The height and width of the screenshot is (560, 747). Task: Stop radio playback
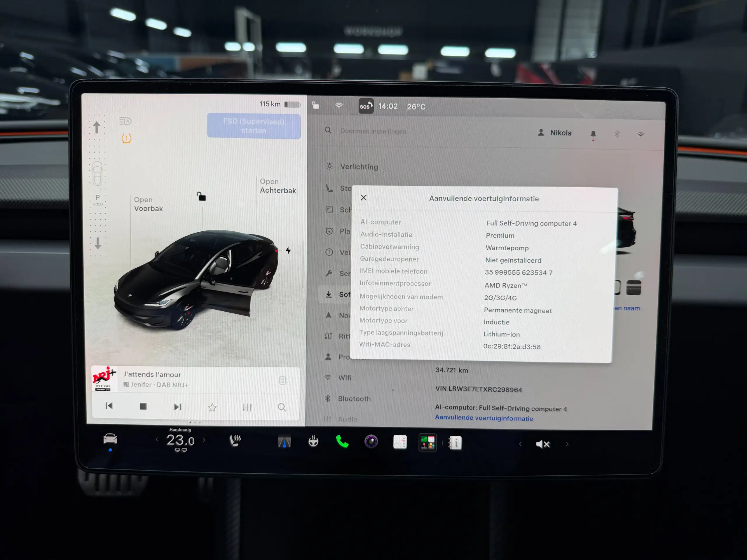[143, 406]
